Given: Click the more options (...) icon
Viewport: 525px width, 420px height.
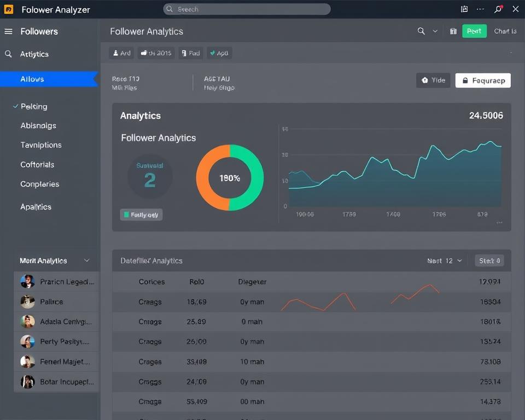Looking at the screenshot, I should click(480, 9).
